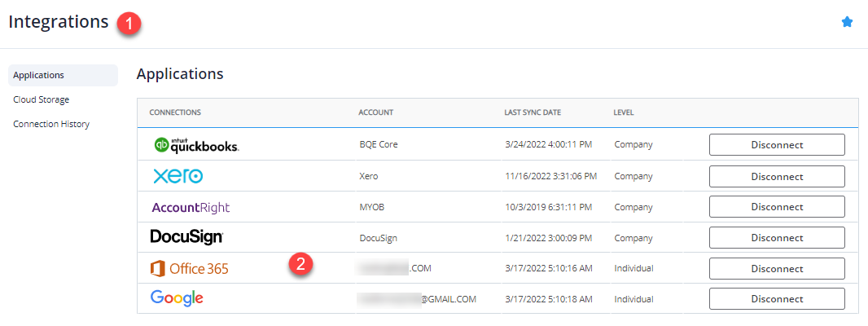Click sync date 3/24/2022 4:00:11 PM
The image size is (868, 326).
coord(548,145)
